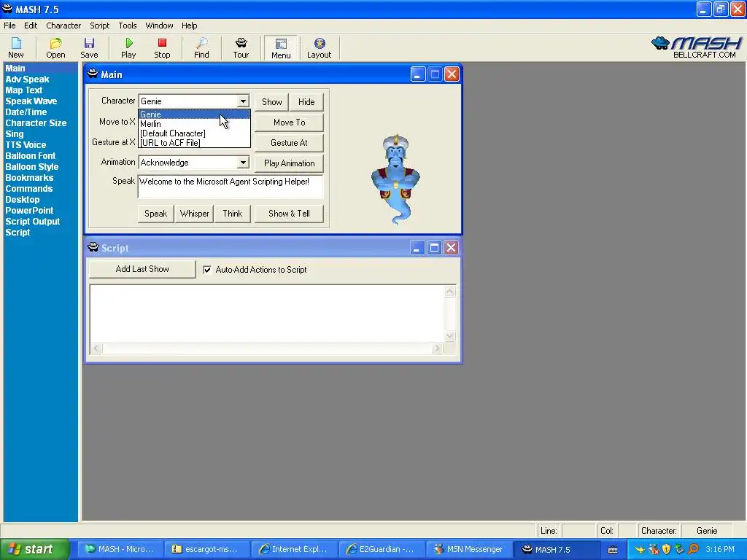
Task: Open a file with the Open icon
Action: point(55,47)
